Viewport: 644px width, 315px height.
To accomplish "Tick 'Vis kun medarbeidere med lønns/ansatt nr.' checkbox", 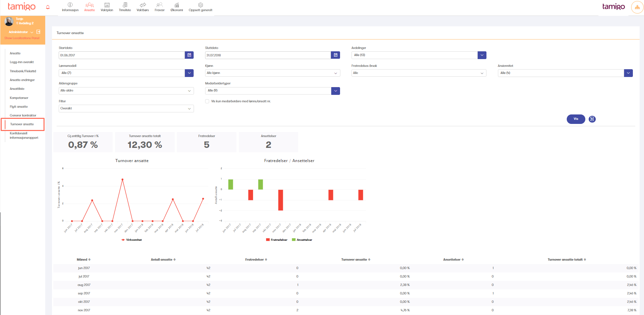I will 207,101.
